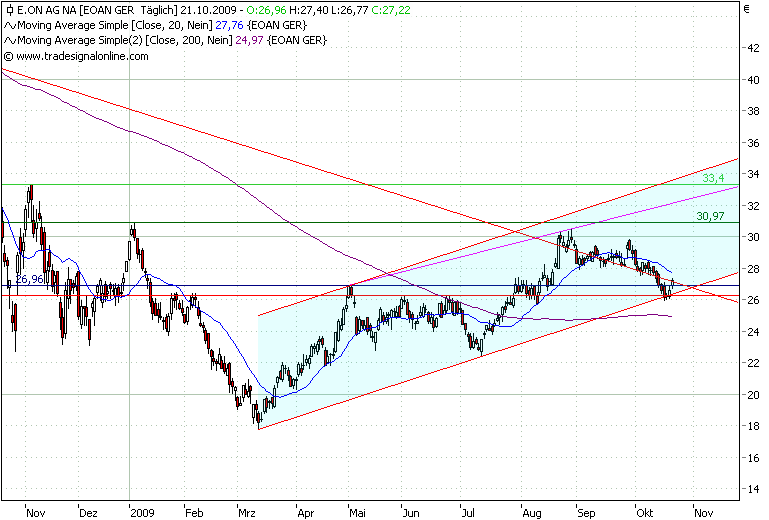769x520 pixels.
Task: Click the candlestick icon before E.ON AG NA
Action: [x=9, y=10]
